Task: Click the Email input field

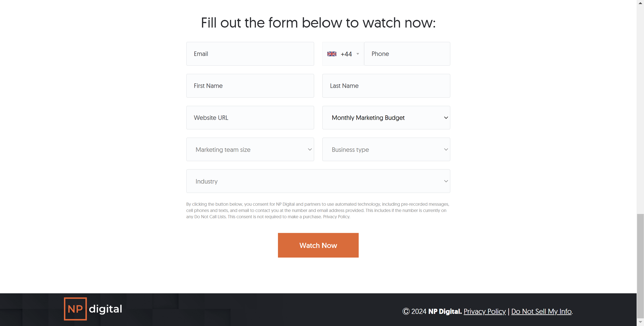Action: coord(250,54)
